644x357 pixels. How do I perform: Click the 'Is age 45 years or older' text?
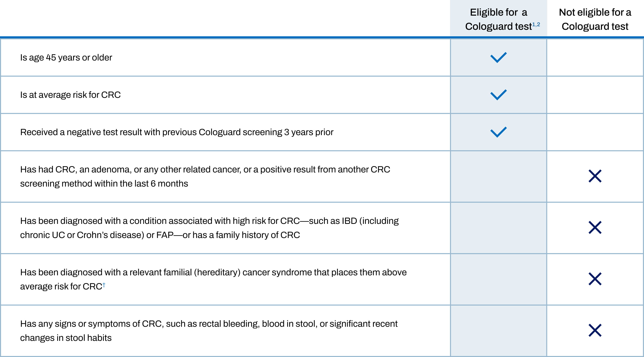click(x=66, y=57)
